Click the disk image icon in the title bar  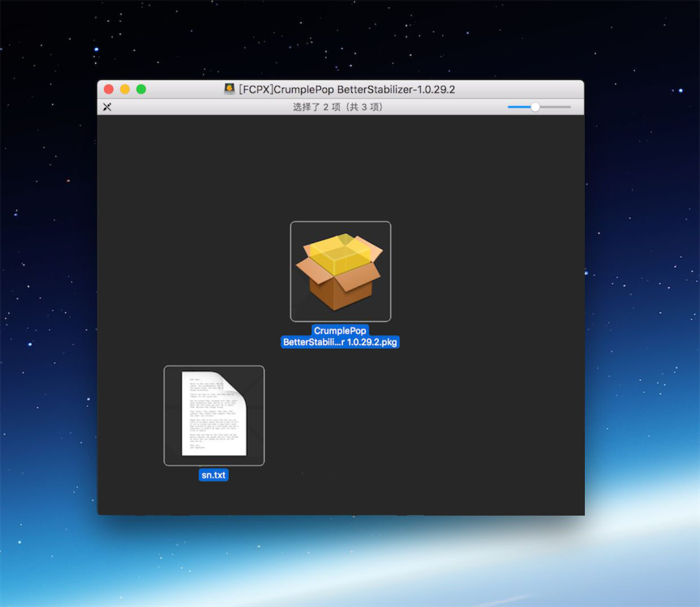(229, 89)
